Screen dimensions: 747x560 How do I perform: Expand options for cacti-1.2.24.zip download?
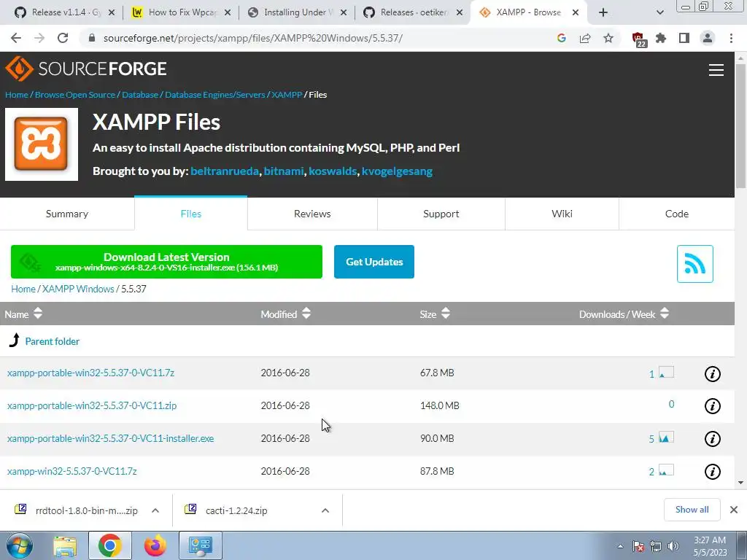click(325, 510)
